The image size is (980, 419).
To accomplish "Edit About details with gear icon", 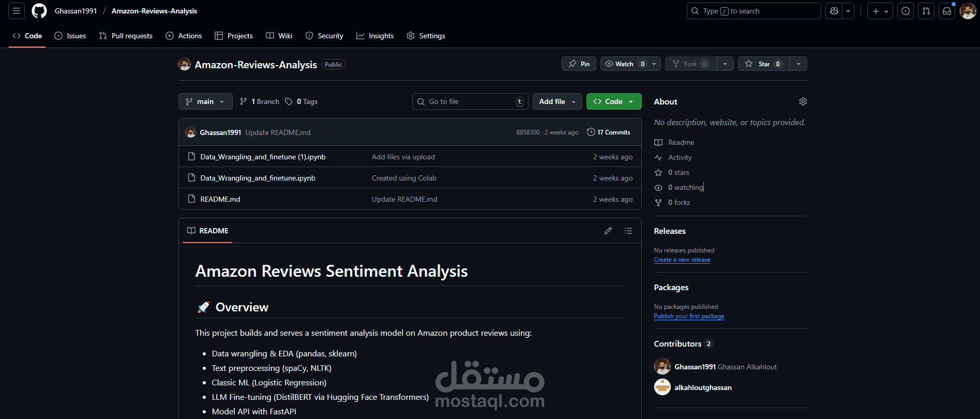I will point(803,101).
